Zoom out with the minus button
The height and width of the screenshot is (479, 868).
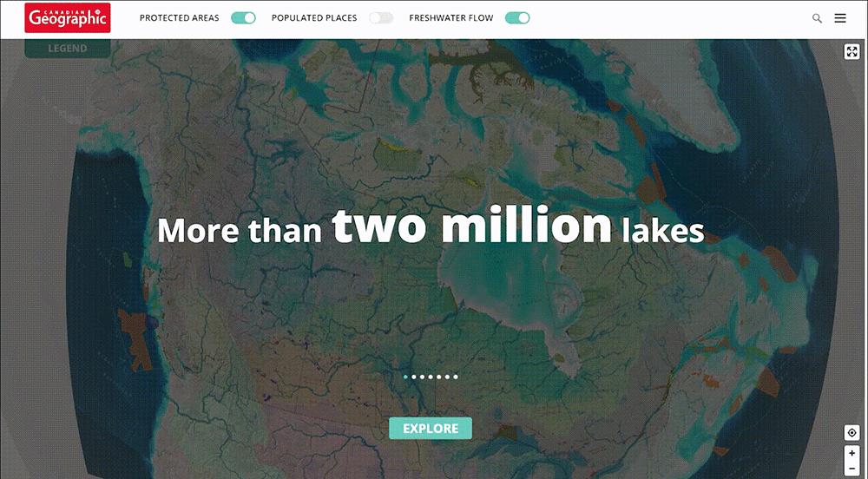pos(852,469)
